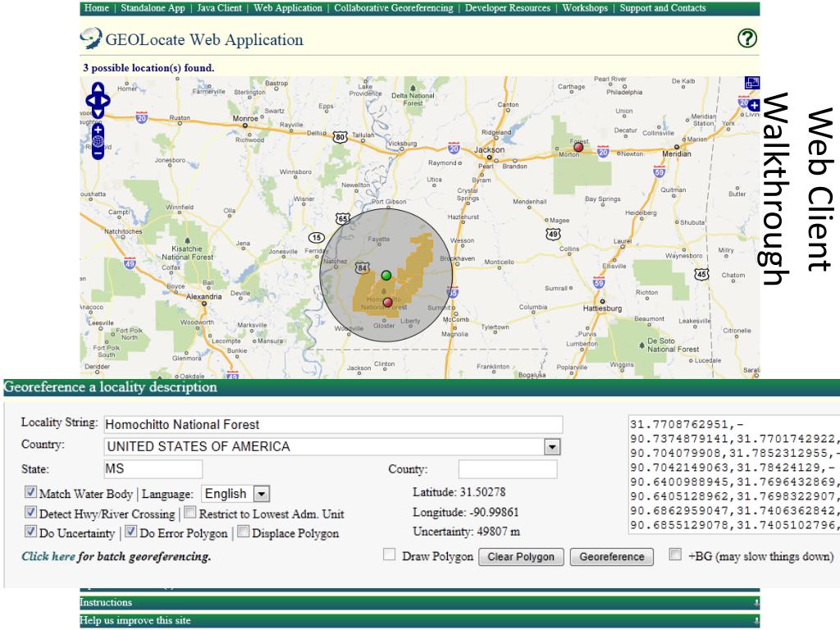Click the County input field
The width and height of the screenshot is (840, 630).
point(508,468)
